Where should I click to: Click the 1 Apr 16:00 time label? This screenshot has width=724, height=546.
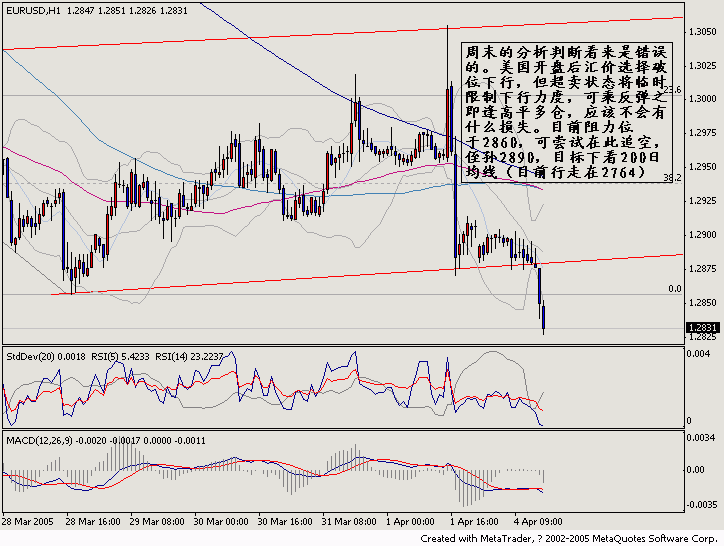coord(475,522)
